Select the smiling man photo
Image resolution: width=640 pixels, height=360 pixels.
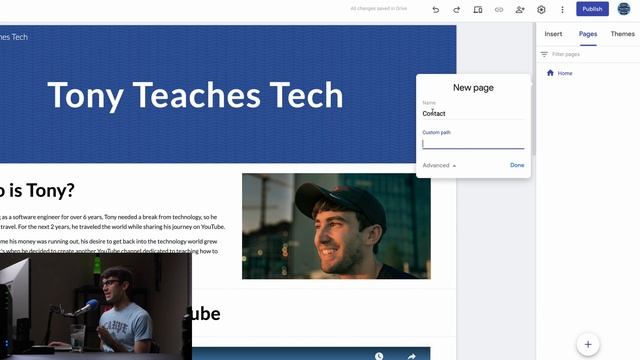click(336, 226)
